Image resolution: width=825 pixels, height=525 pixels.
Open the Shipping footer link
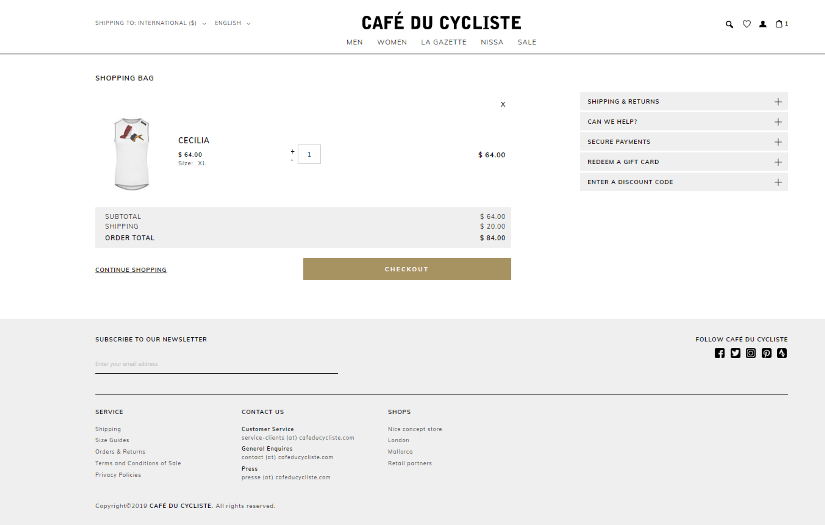click(108, 429)
